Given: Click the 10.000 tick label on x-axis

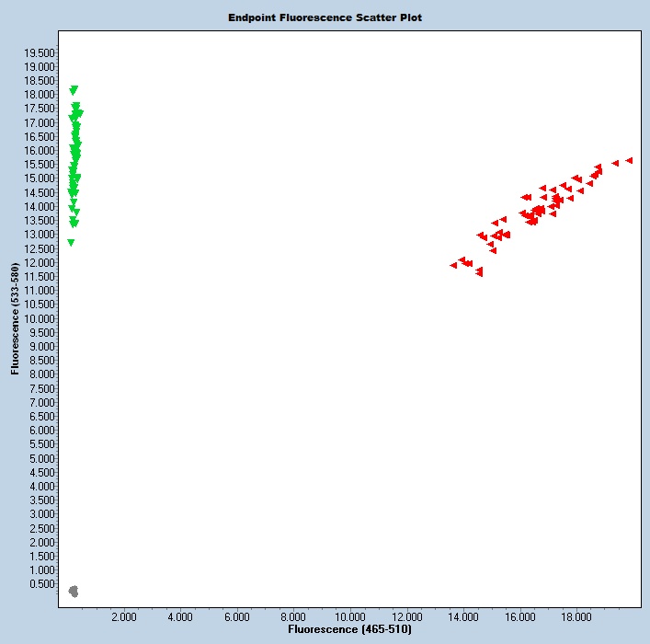Looking at the screenshot, I should click(349, 616).
